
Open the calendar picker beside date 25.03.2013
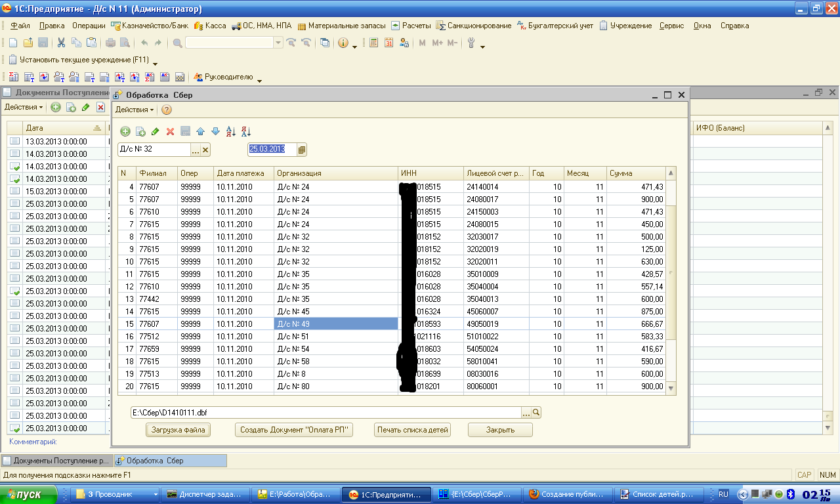302,150
